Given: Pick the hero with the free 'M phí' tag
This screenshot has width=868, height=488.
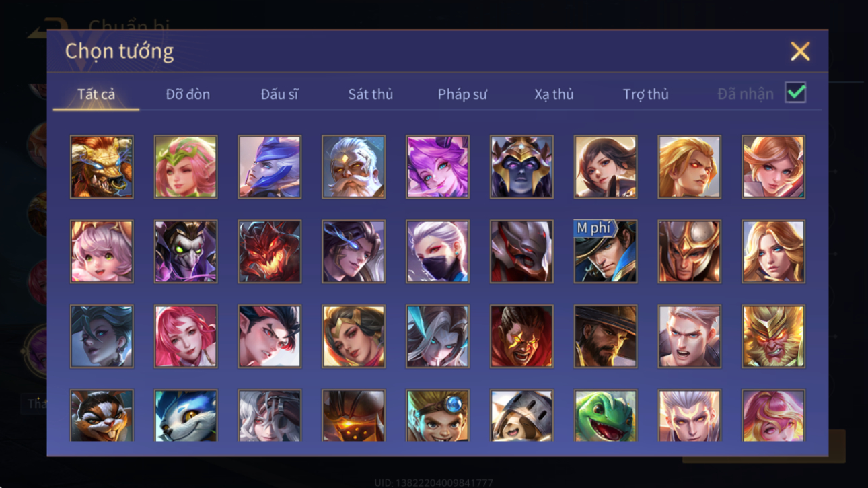Looking at the screenshot, I should click(605, 252).
